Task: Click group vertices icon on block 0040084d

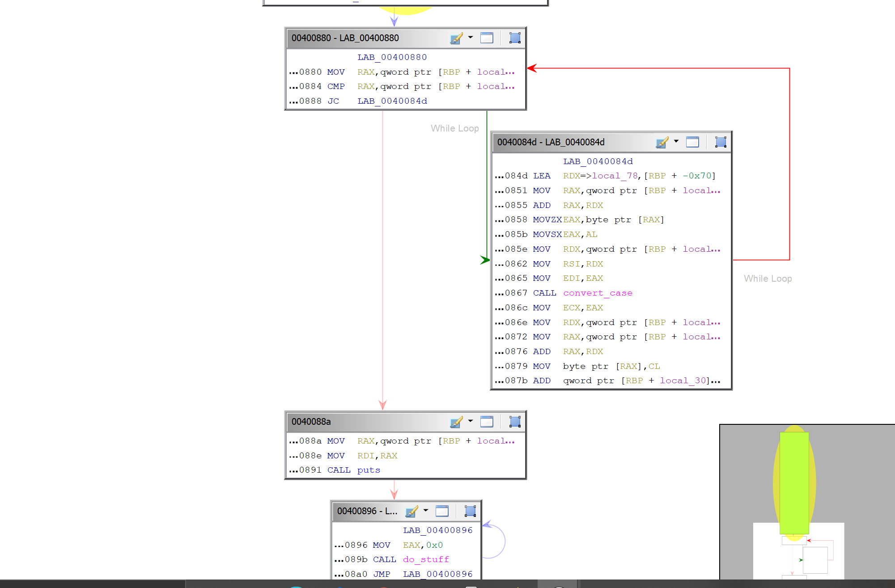Action: (x=721, y=142)
